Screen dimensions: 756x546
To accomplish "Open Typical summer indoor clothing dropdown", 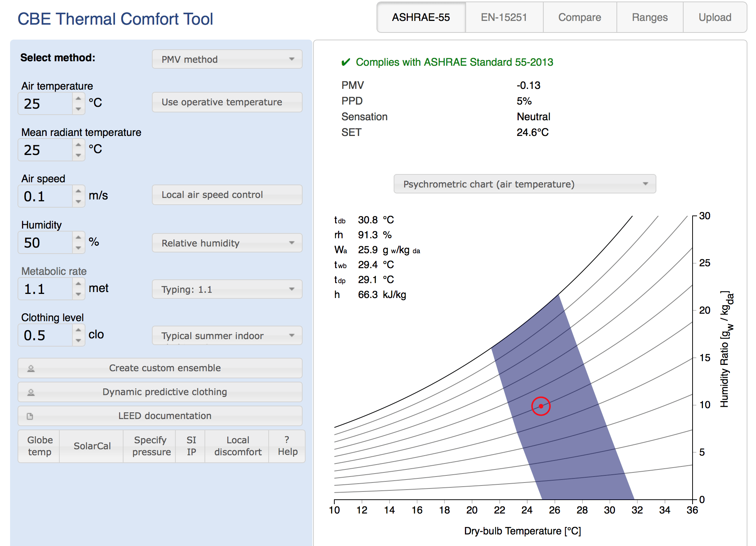I will 227,335.
